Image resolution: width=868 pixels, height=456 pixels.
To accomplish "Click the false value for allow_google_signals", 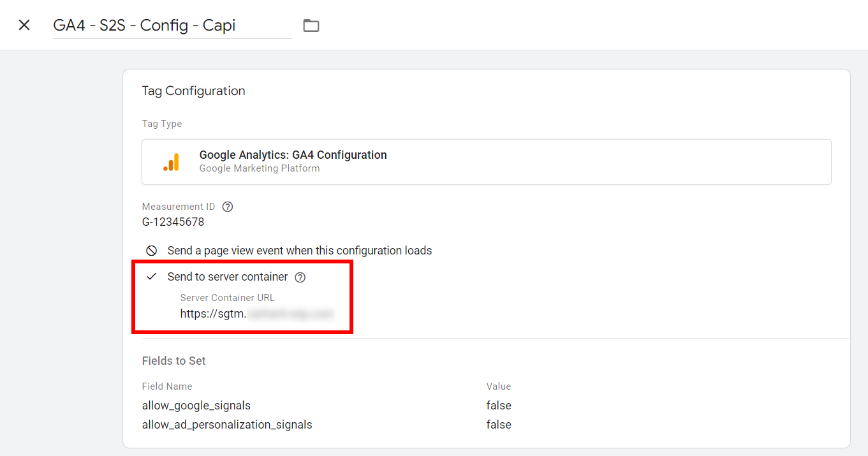I will pos(499,406).
